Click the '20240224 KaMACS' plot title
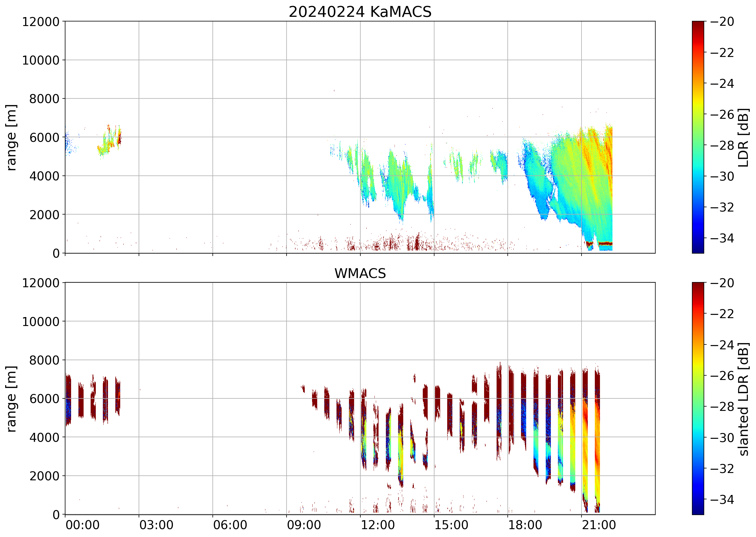Viewport: 756px width, 537px height. pyautogui.click(x=360, y=12)
